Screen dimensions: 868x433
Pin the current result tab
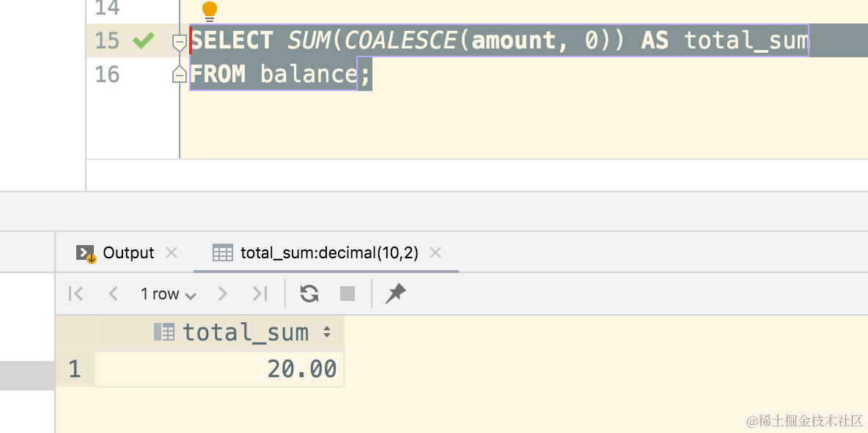click(396, 293)
